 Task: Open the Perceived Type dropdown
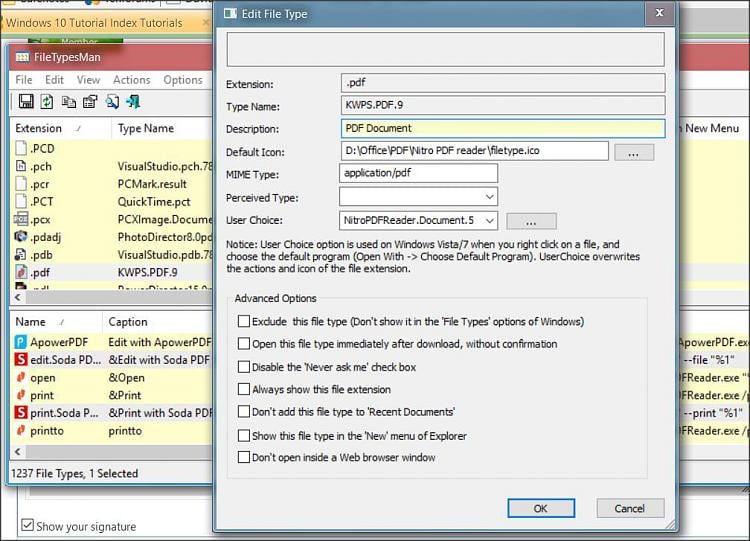489,197
